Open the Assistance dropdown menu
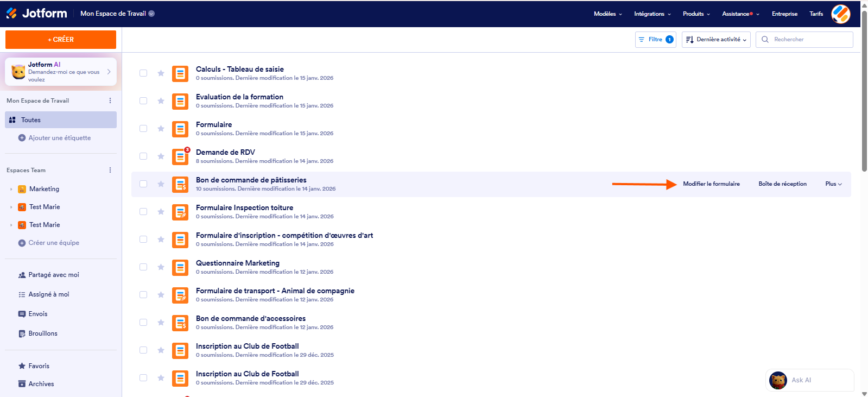The height and width of the screenshot is (397, 868). pyautogui.click(x=740, y=14)
